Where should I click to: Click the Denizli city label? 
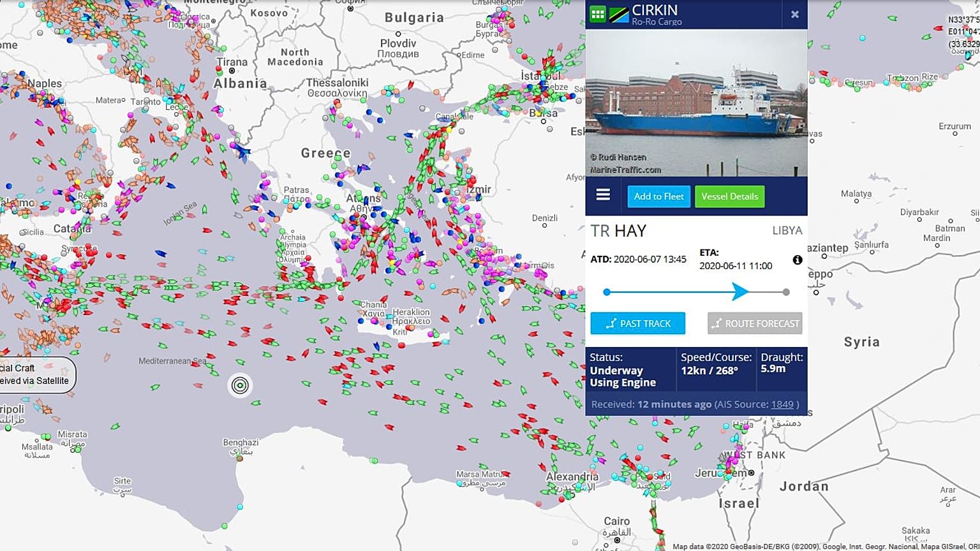(544, 217)
